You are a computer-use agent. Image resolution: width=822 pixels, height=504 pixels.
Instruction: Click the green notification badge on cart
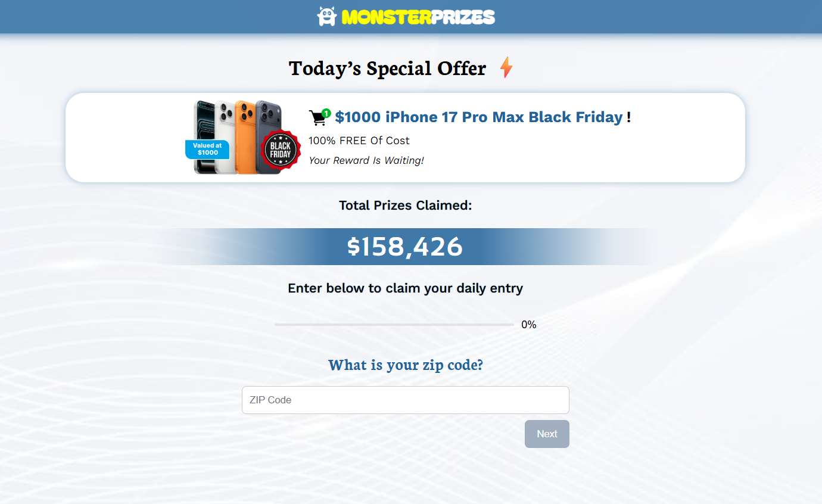(326, 113)
